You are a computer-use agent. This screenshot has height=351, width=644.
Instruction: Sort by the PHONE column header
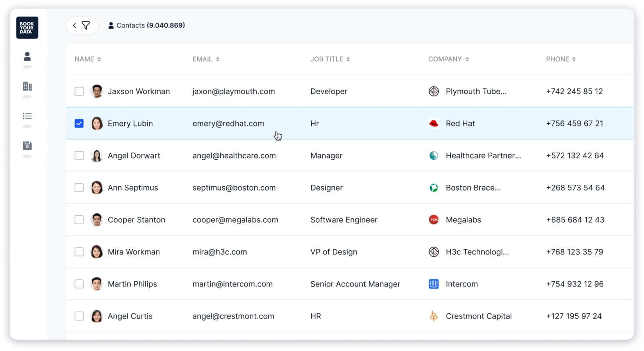561,59
